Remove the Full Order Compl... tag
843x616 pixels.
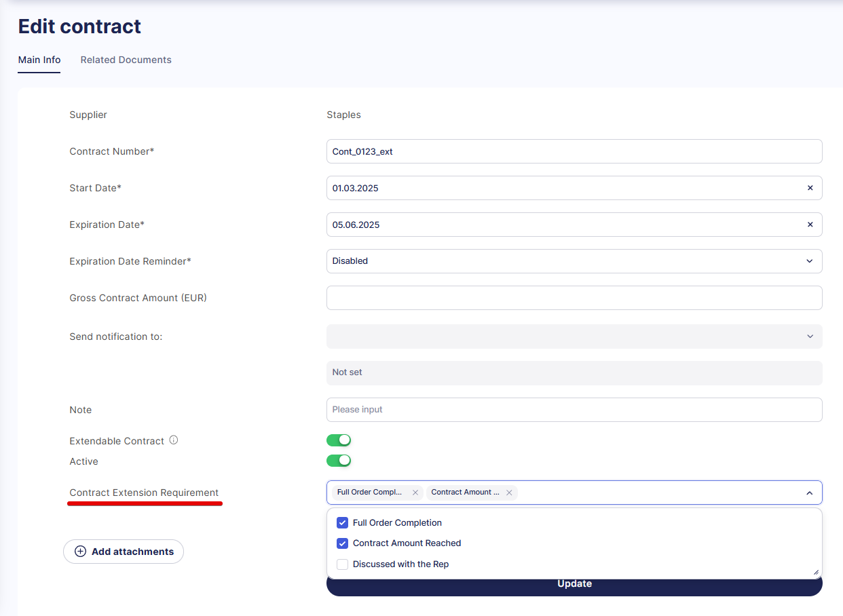coord(415,493)
